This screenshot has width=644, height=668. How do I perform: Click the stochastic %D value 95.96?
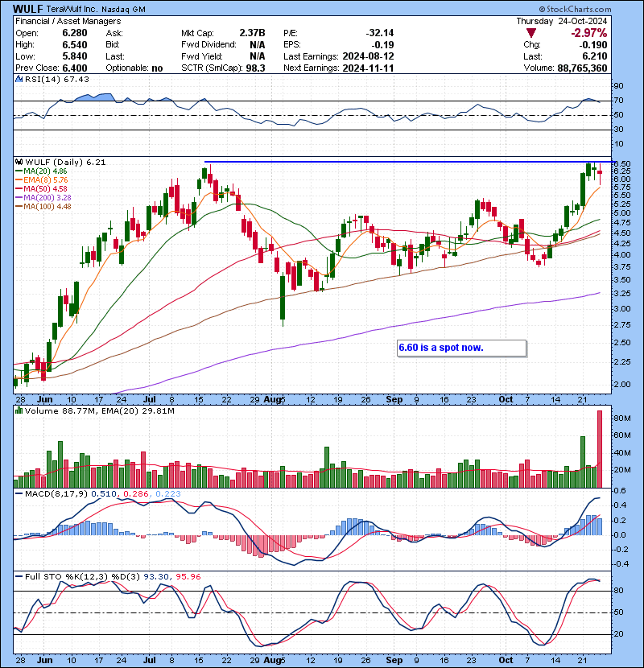pyautogui.click(x=188, y=576)
